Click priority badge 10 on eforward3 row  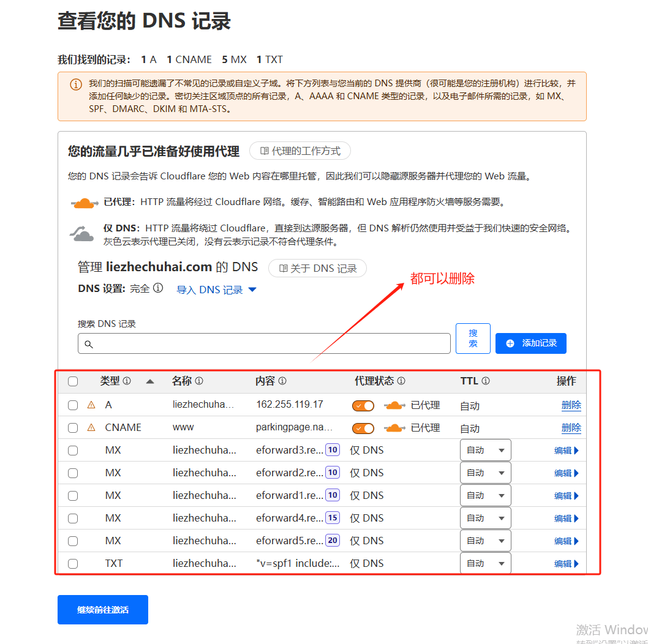pos(333,449)
